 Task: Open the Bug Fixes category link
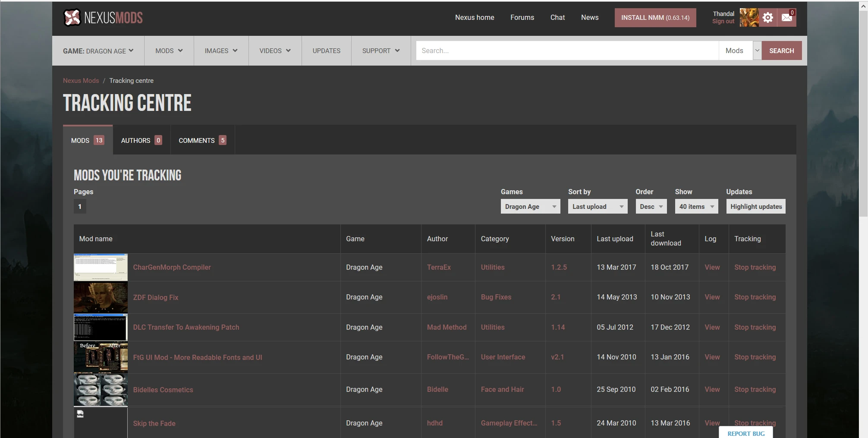click(x=496, y=297)
